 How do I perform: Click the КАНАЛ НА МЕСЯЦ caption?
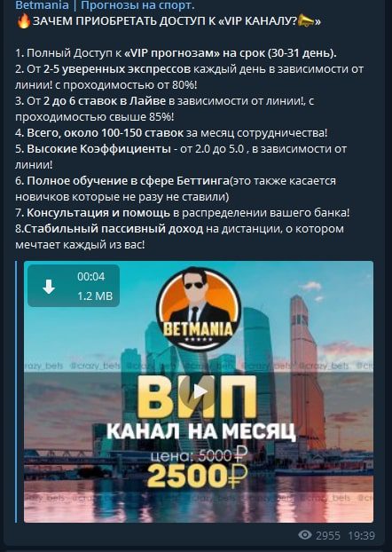click(201, 431)
